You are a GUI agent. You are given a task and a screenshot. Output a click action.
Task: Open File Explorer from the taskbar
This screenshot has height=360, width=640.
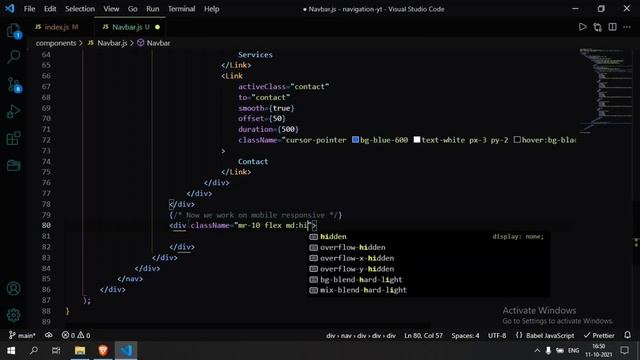(80, 351)
